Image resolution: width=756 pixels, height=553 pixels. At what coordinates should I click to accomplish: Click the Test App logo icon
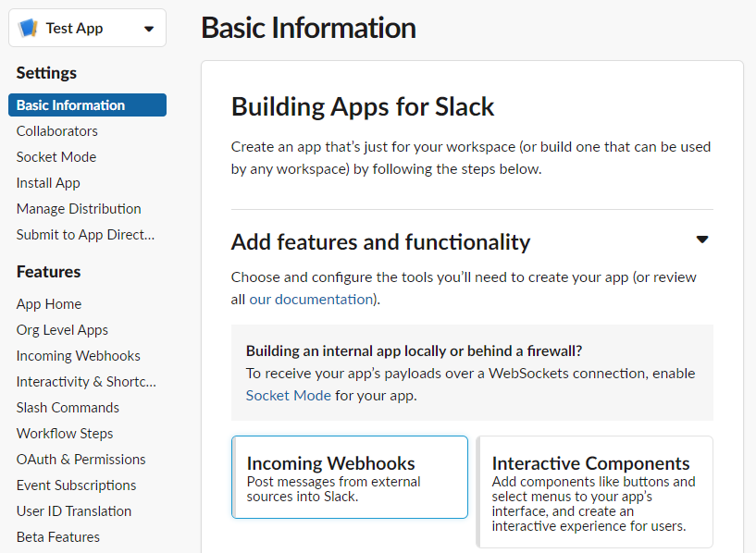click(x=28, y=28)
